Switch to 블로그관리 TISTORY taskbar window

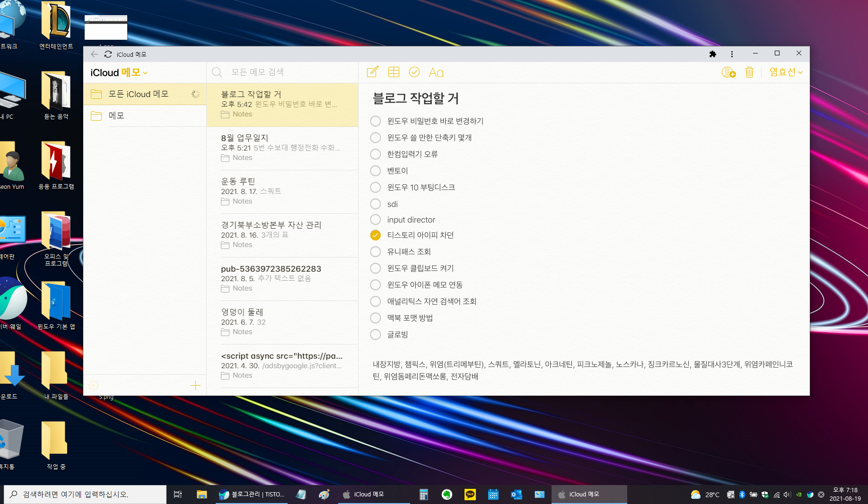click(252, 495)
